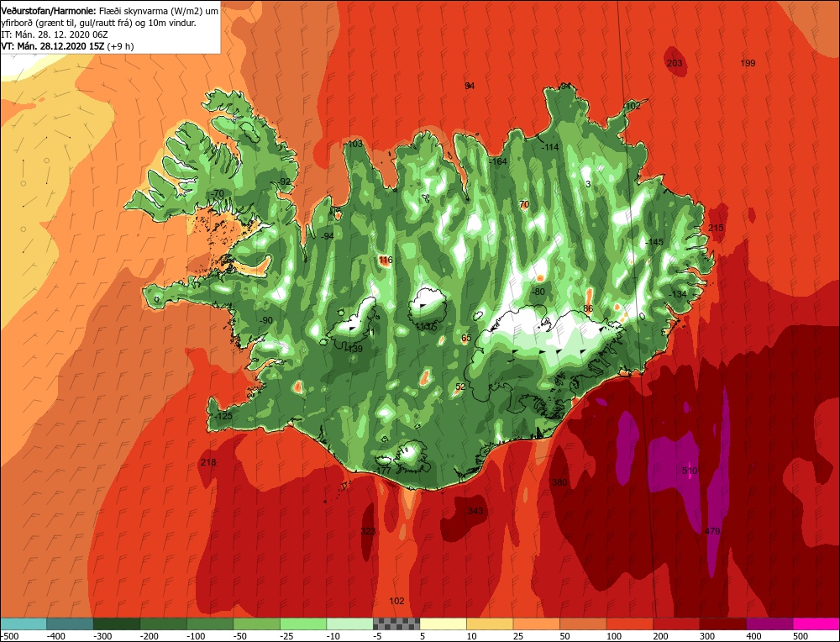The height and width of the screenshot is (642, 840).
Task: Click the -92 value on the map
Action: click(285, 182)
